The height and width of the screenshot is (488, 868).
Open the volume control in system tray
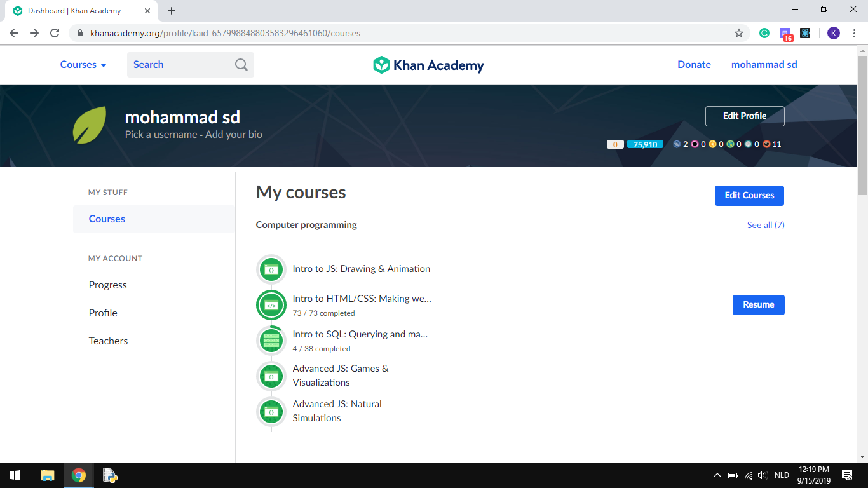[763, 475]
